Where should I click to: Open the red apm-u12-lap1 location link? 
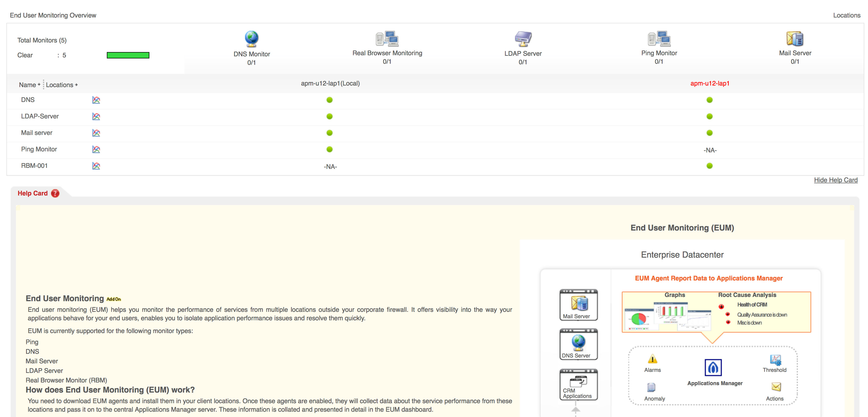(x=710, y=84)
